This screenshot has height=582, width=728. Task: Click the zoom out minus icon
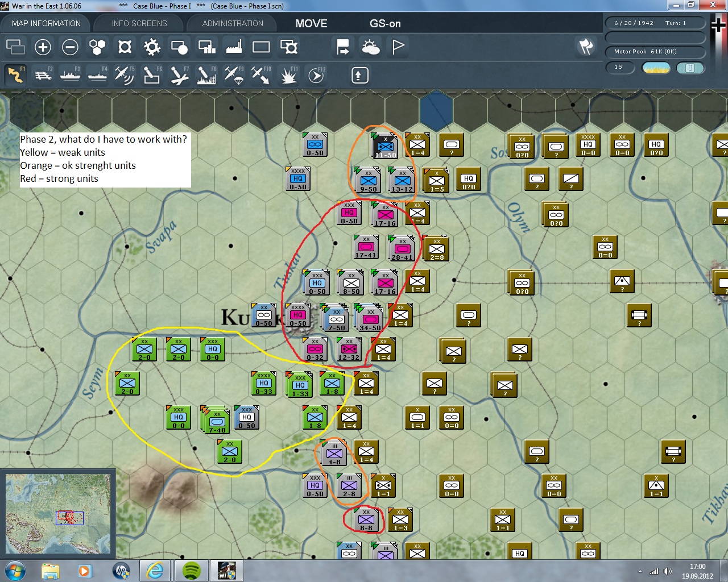[70, 47]
